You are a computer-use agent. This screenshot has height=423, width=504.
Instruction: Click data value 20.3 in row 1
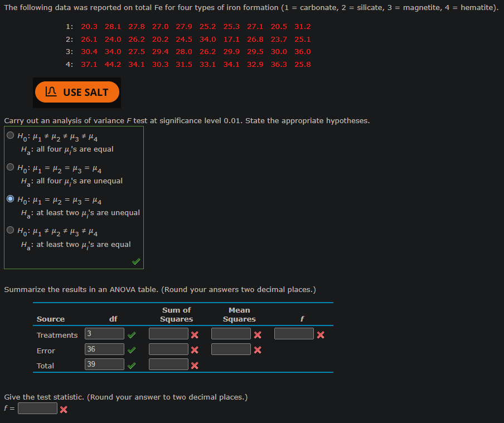(x=89, y=27)
